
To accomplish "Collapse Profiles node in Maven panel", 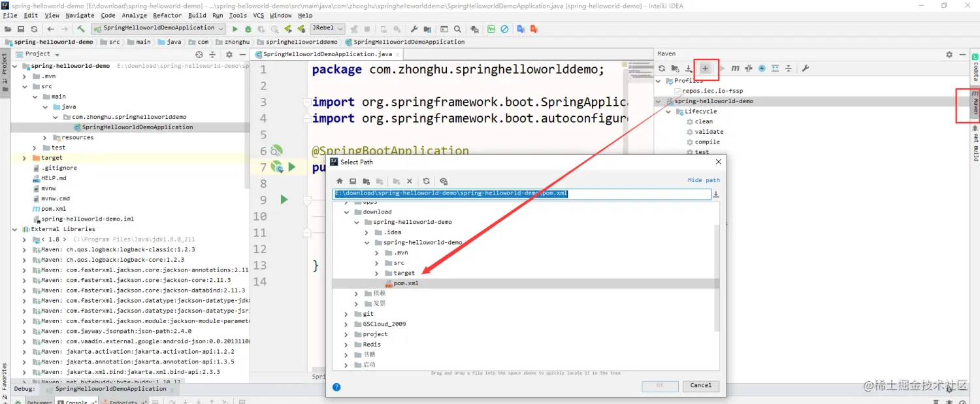I will coord(659,81).
